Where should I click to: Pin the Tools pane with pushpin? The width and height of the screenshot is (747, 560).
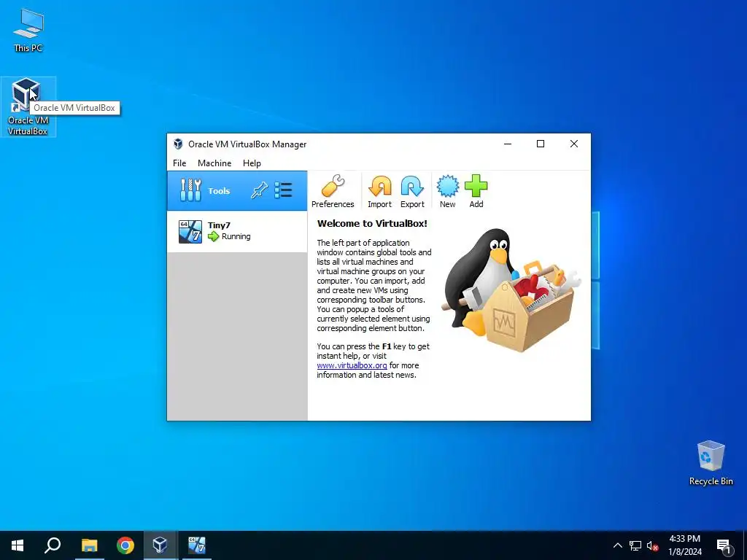259,190
